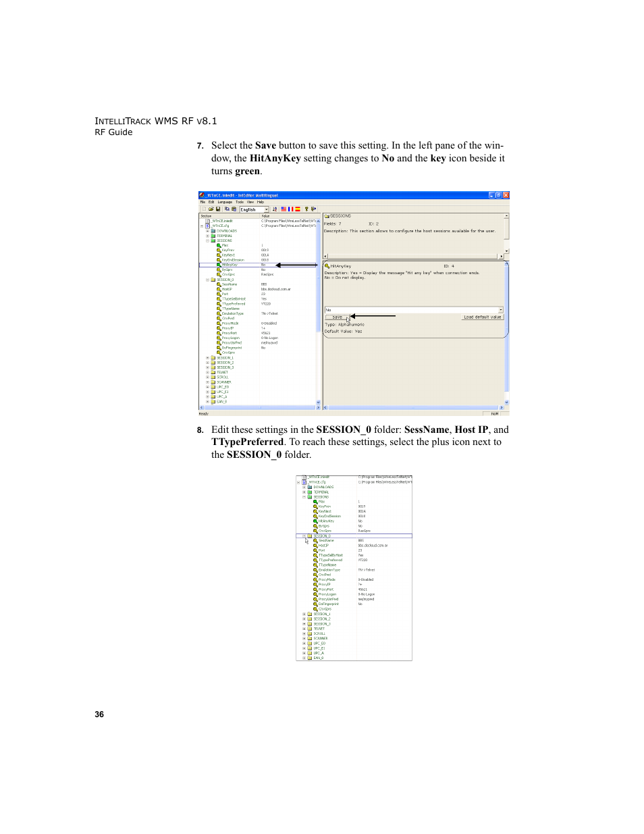644x834 pixels.
Task: Expand the SCANNER folder in the IniEditor window tree
Action: tap(208, 382)
